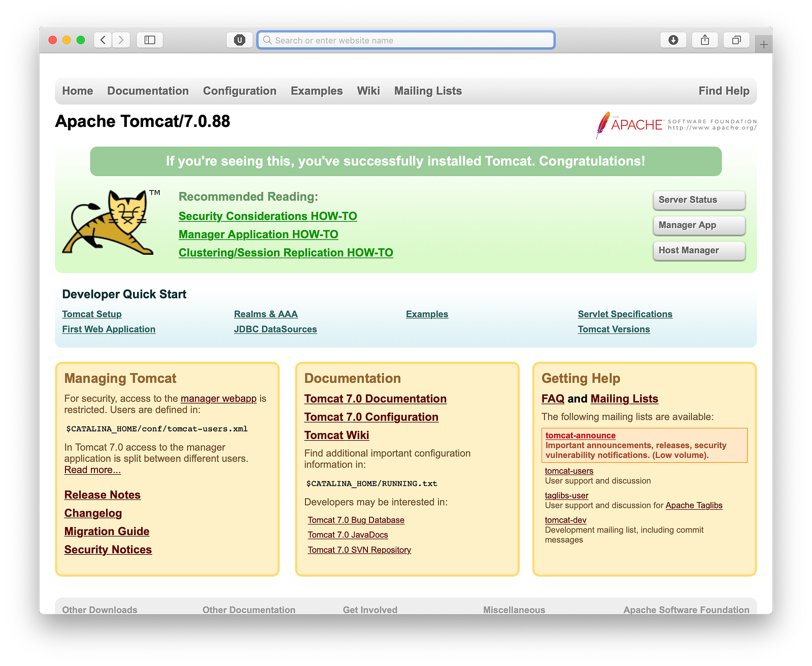The width and height of the screenshot is (812, 666).
Task: Open the Tomcat Wiki link
Action: point(337,436)
